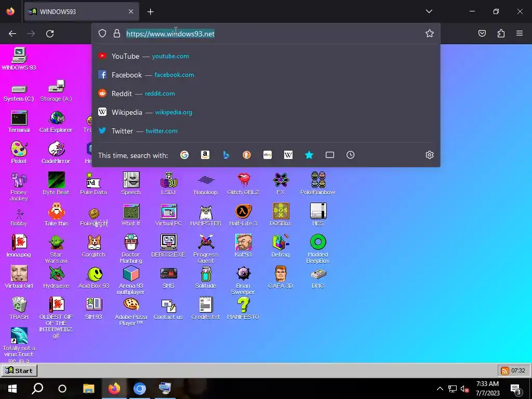Open DOSBox icon
Viewport: 532px width, 399px height.
(281, 211)
